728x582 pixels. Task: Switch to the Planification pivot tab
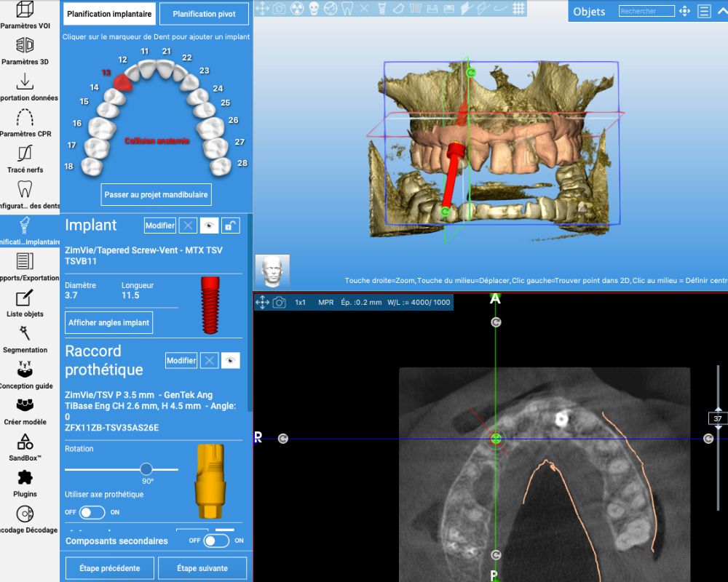coord(204,14)
